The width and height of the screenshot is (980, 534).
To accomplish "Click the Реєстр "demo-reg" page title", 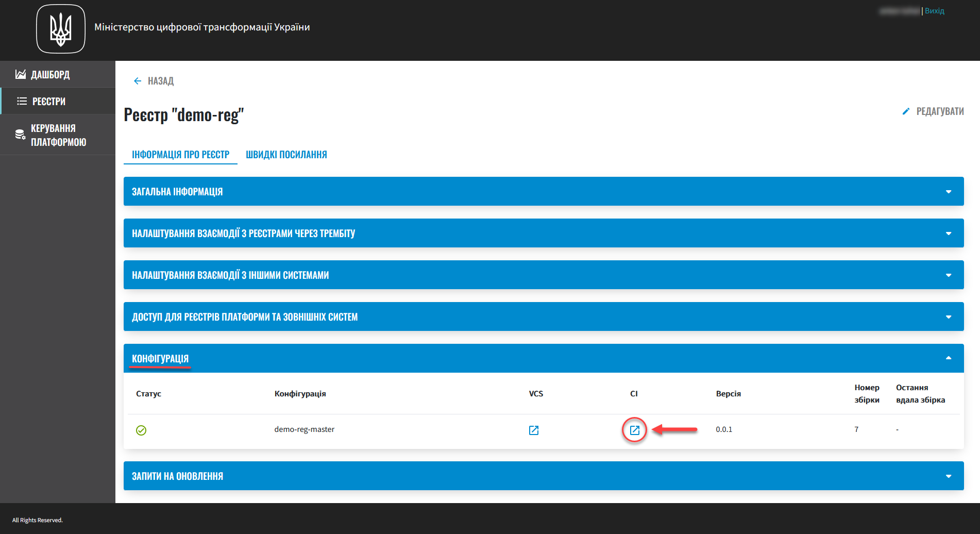I will (184, 115).
